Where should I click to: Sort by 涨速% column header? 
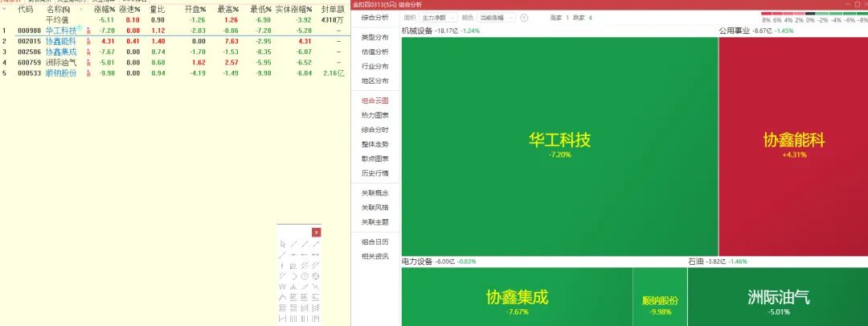pyautogui.click(x=129, y=10)
